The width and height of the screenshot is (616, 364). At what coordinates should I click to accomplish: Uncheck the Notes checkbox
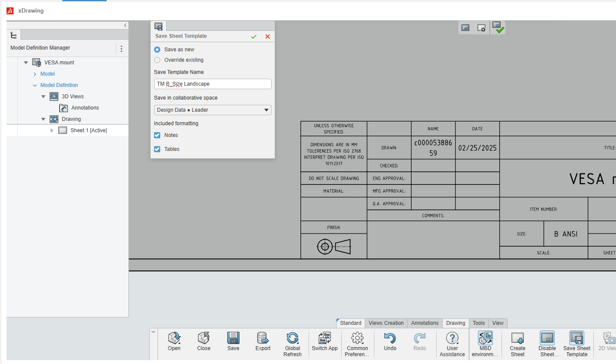pos(157,135)
